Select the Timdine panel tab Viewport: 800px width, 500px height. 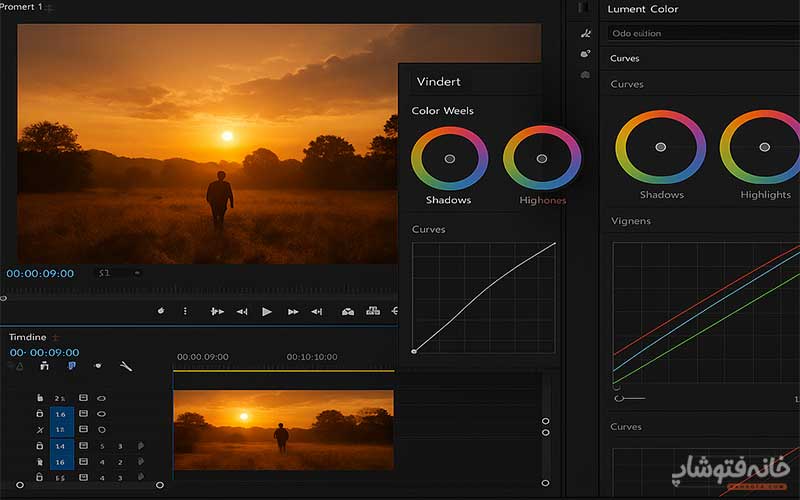pos(28,337)
